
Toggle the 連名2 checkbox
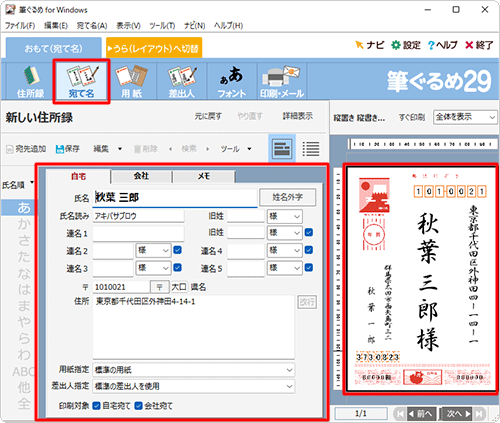[178, 250]
